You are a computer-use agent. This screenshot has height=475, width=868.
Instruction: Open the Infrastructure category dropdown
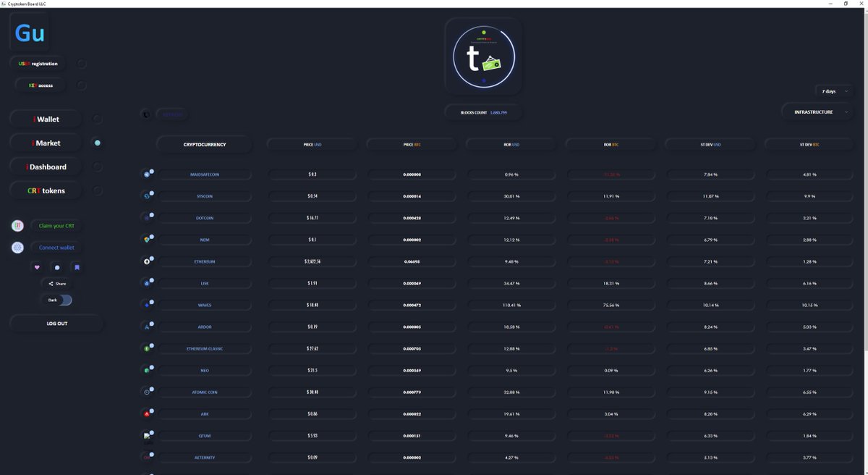tap(818, 112)
